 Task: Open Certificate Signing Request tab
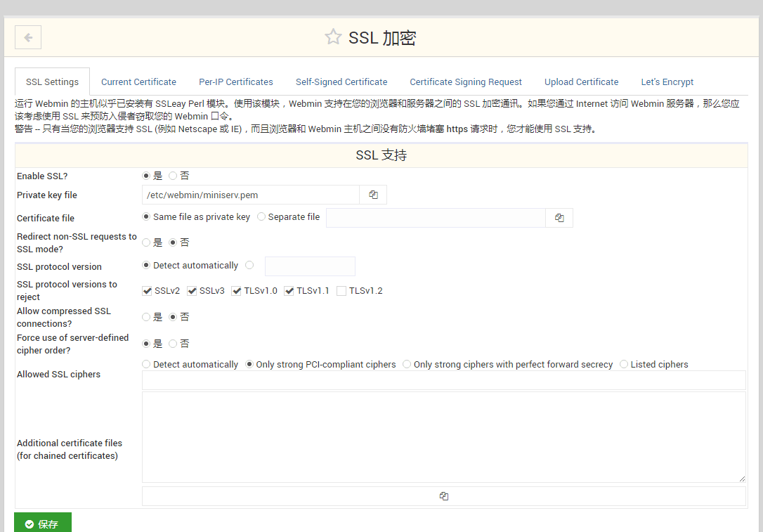click(466, 82)
